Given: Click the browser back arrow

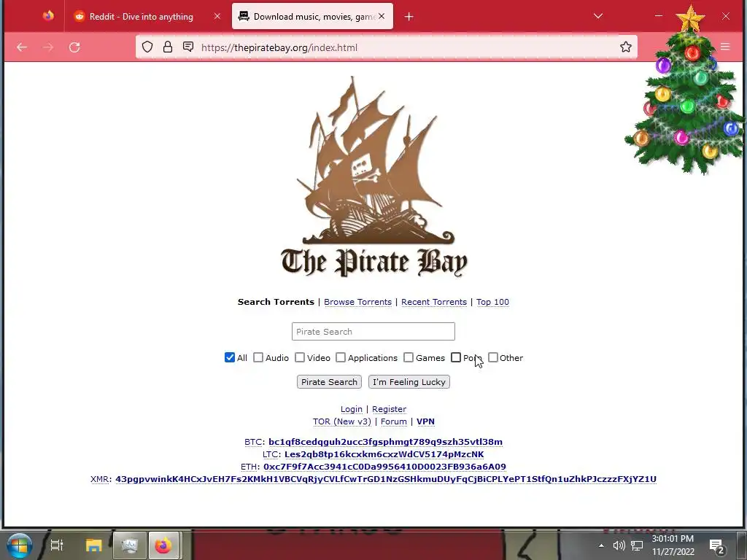Looking at the screenshot, I should (x=22, y=47).
